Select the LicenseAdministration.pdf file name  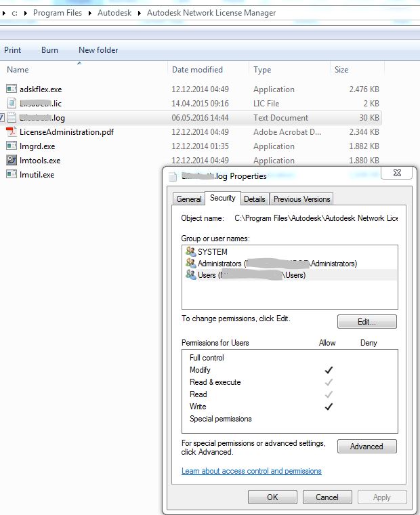point(66,131)
